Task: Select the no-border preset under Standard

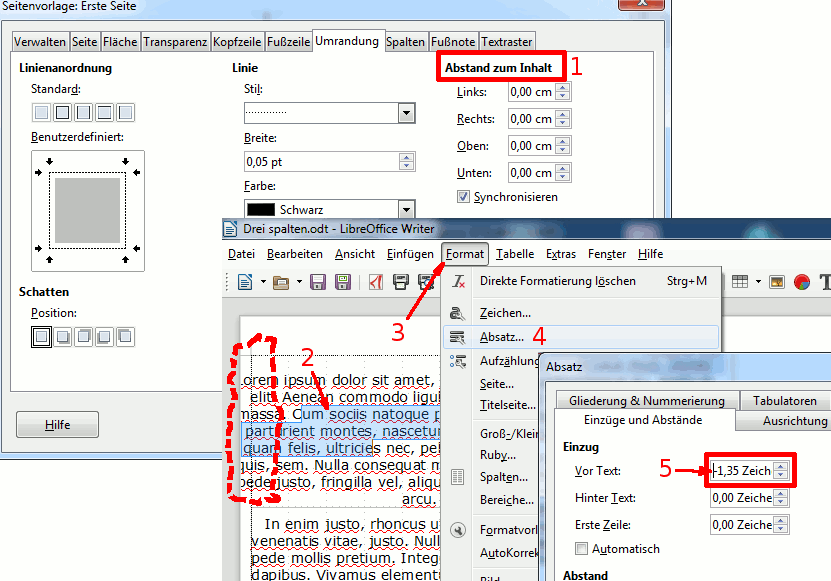Action: (41, 112)
